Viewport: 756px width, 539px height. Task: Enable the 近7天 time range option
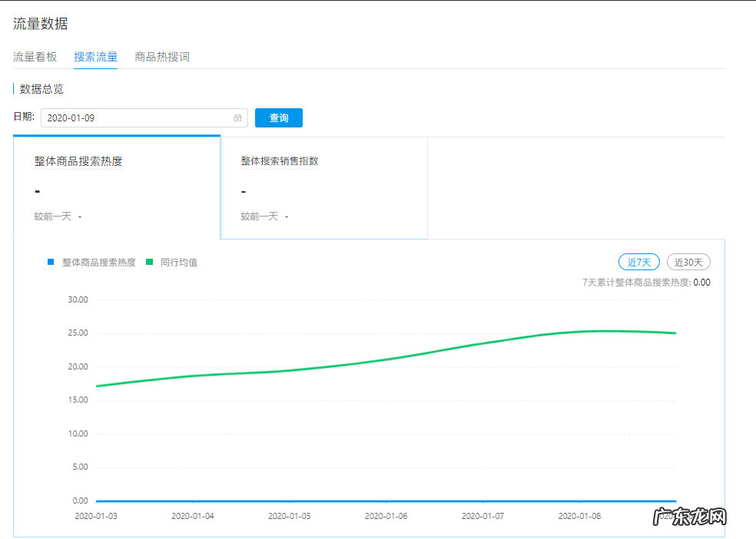tap(638, 262)
